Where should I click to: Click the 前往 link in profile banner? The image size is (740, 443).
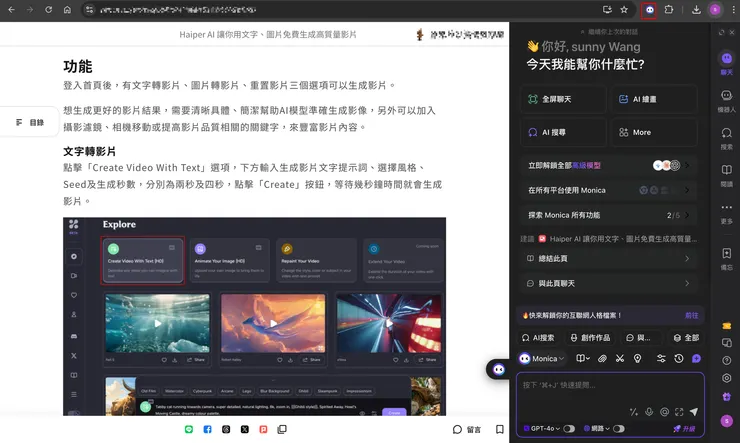coord(691,315)
